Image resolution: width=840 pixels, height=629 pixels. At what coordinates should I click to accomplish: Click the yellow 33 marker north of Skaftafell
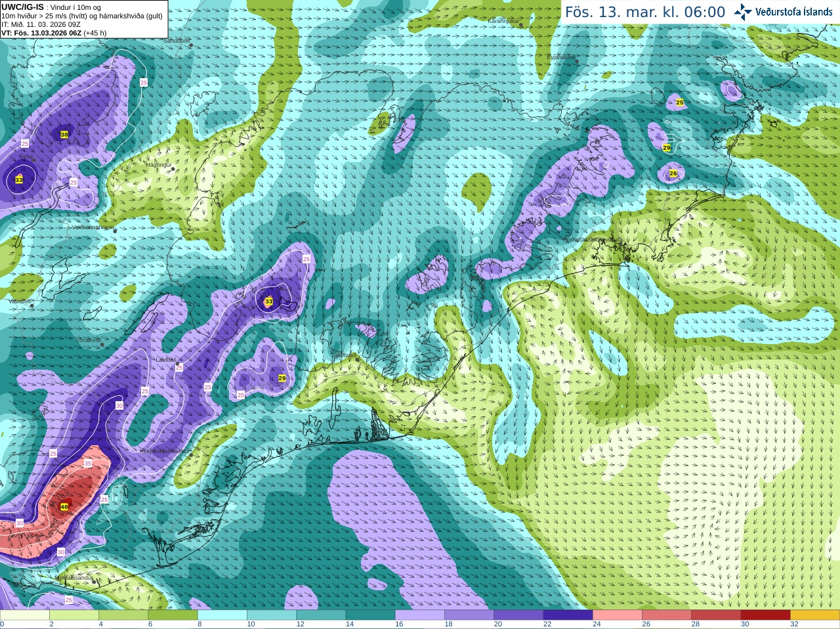pos(268,301)
